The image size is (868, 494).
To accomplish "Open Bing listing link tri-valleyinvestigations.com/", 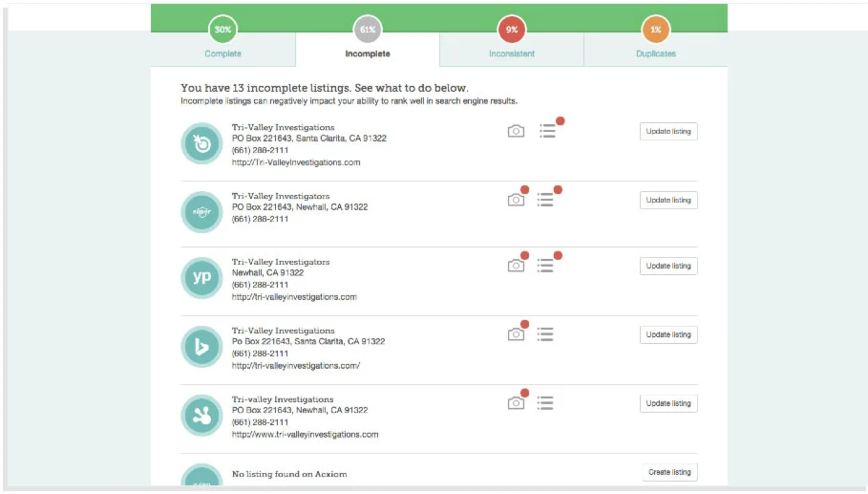I will 296,366.
